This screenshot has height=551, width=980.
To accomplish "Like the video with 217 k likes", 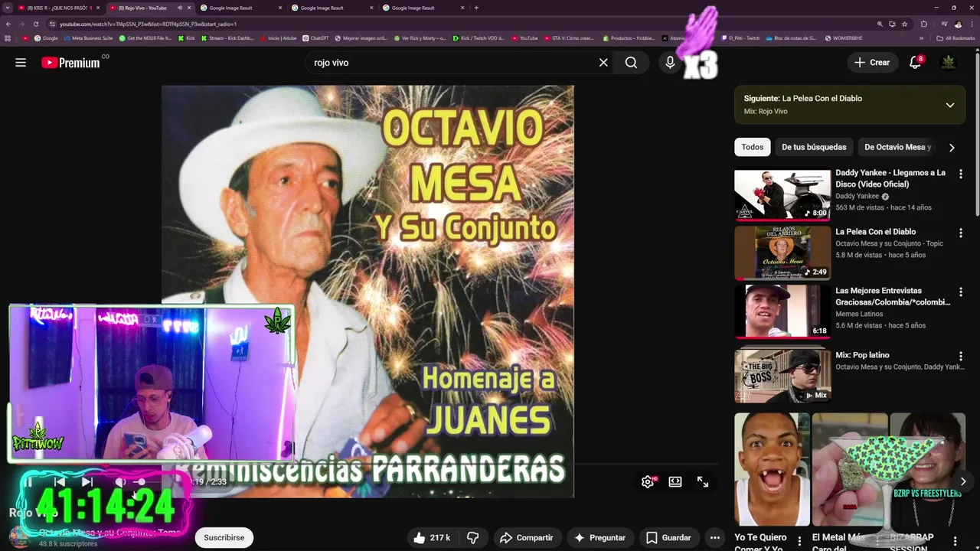I will click(432, 538).
